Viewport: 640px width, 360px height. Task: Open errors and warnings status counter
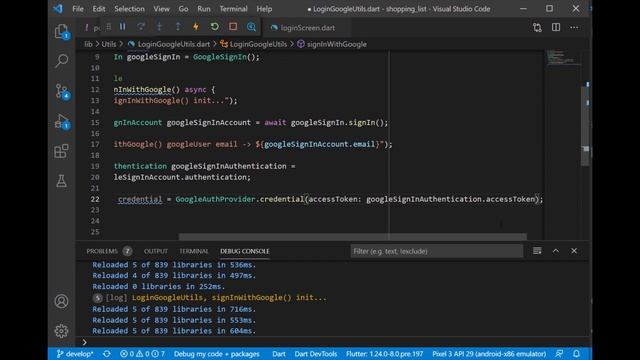pos(142,354)
